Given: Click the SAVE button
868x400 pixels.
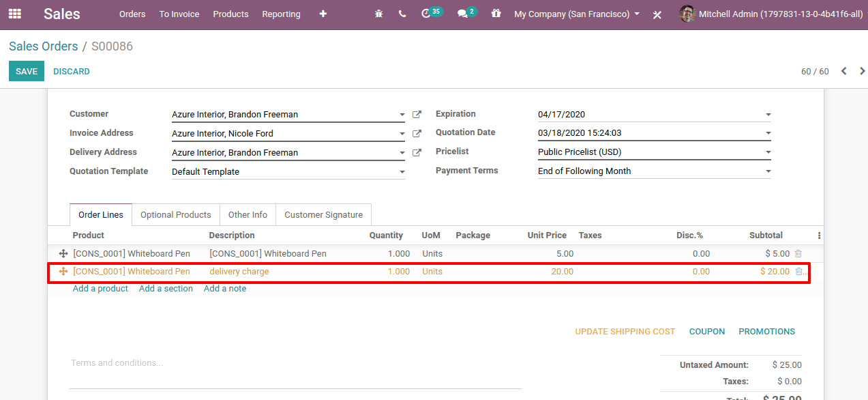Looking at the screenshot, I should click(x=27, y=71).
